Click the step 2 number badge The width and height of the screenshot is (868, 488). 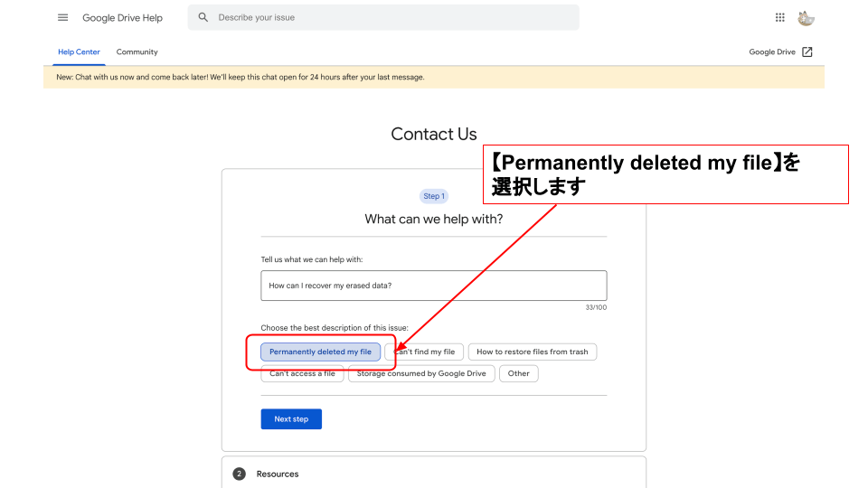(240, 474)
